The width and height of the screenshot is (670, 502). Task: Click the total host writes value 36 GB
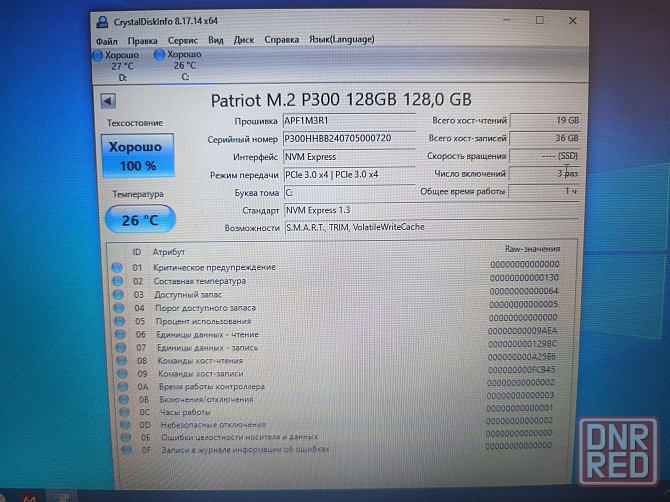[545, 138]
